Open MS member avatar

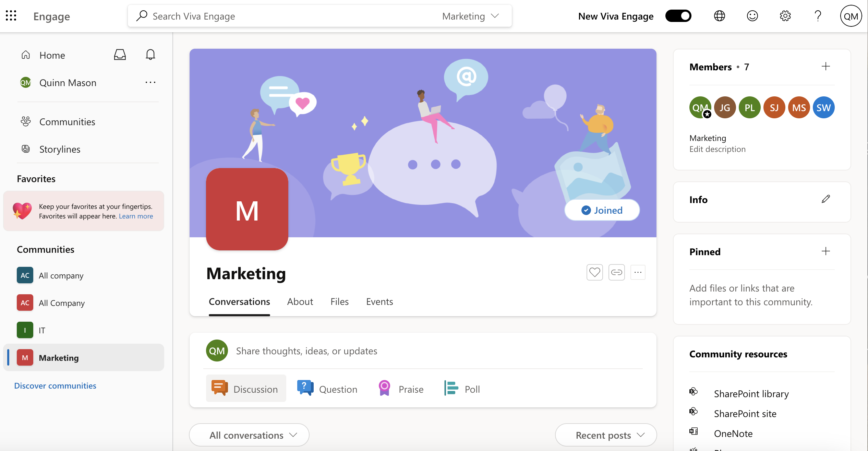[799, 108]
